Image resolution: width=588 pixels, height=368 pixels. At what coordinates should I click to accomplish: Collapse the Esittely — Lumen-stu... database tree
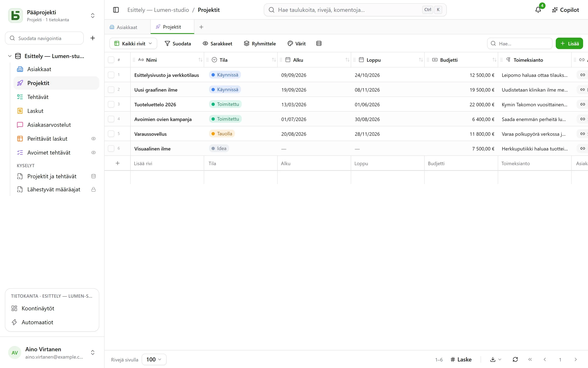click(x=10, y=56)
